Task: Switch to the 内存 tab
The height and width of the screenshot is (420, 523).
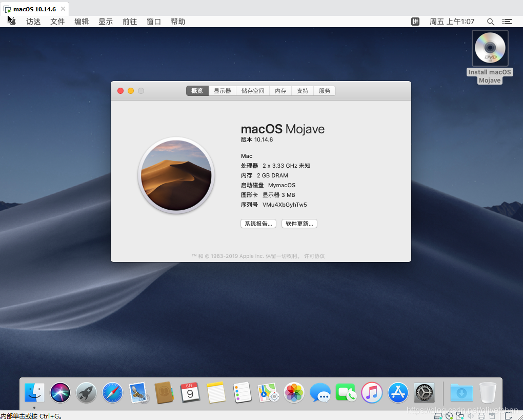Action: [280, 91]
